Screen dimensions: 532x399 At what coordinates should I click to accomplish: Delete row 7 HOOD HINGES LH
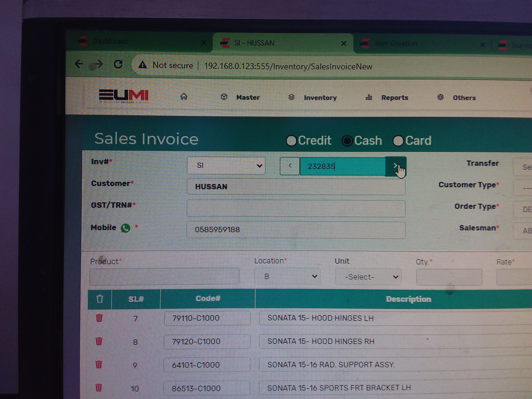click(99, 318)
